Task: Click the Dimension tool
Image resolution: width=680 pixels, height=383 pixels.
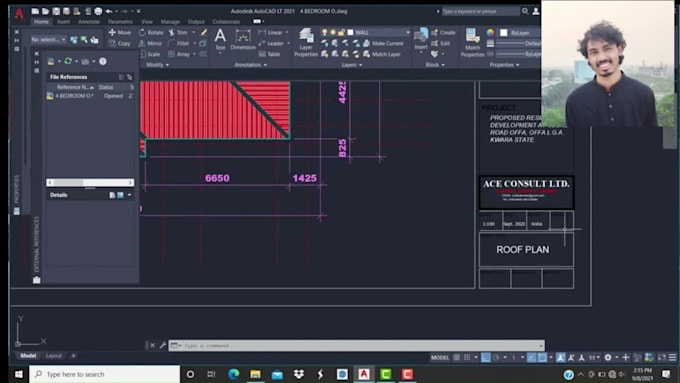Action: click(x=243, y=39)
